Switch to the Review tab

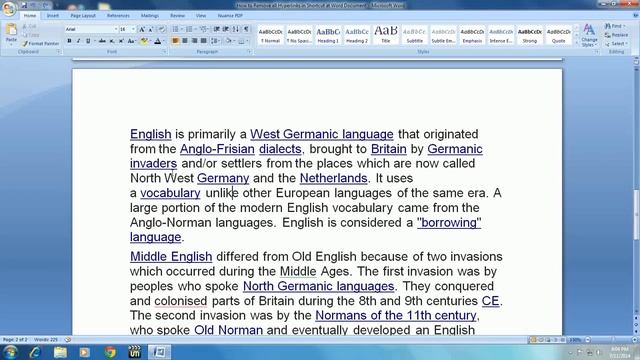(x=177, y=16)
